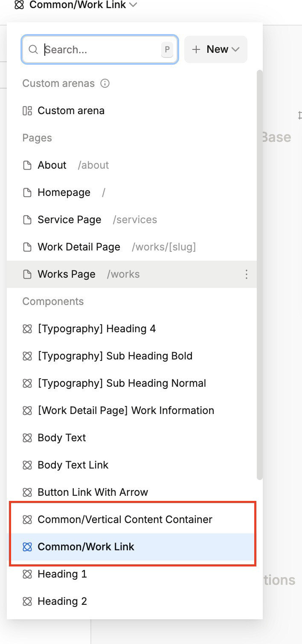Click the Custom arenas info icon

coord(105,83)
